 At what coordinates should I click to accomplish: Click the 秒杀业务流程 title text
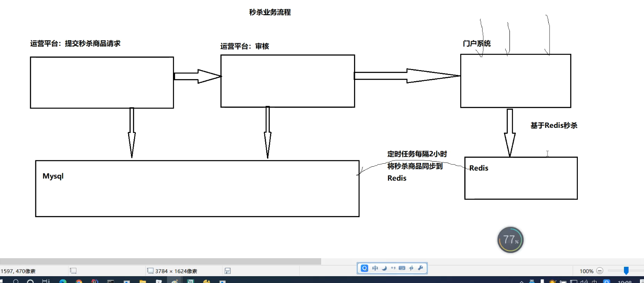pyautogui.click(x=270, y=12)
